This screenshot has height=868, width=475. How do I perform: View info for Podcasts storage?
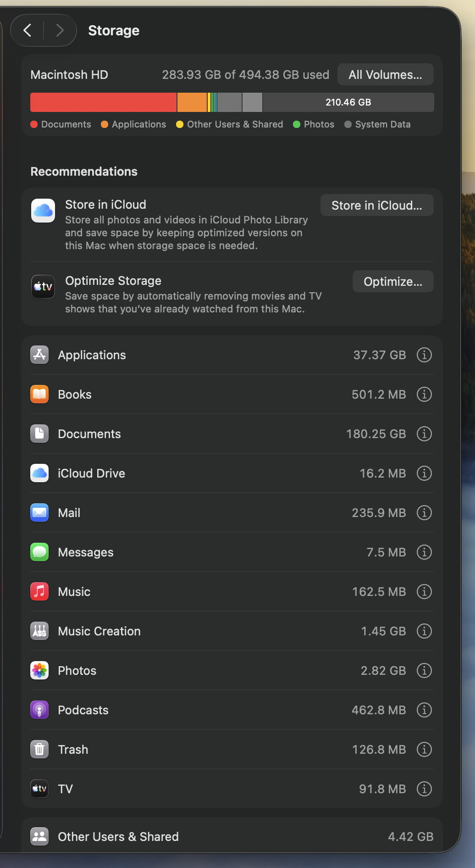[424, 710]
